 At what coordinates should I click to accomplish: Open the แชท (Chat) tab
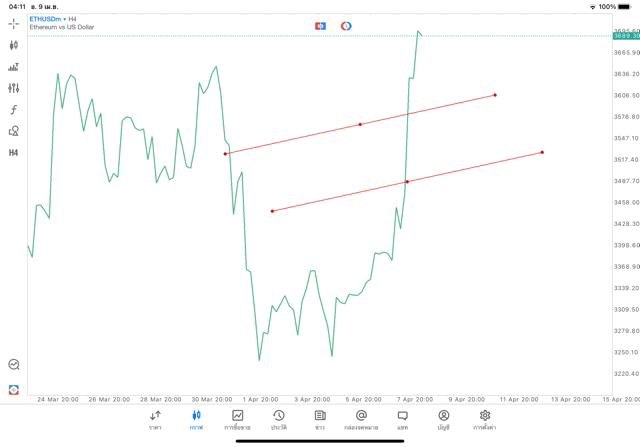(402, 419)
